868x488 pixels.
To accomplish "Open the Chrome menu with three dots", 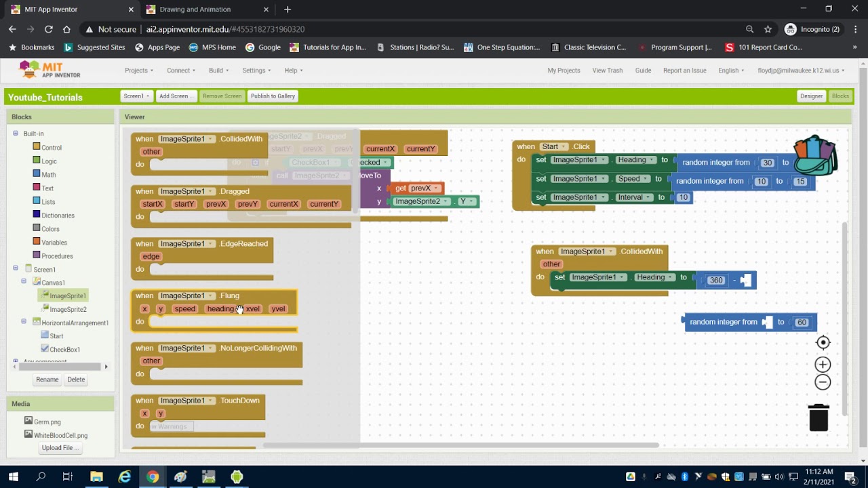I will click(x=854, y=29).
